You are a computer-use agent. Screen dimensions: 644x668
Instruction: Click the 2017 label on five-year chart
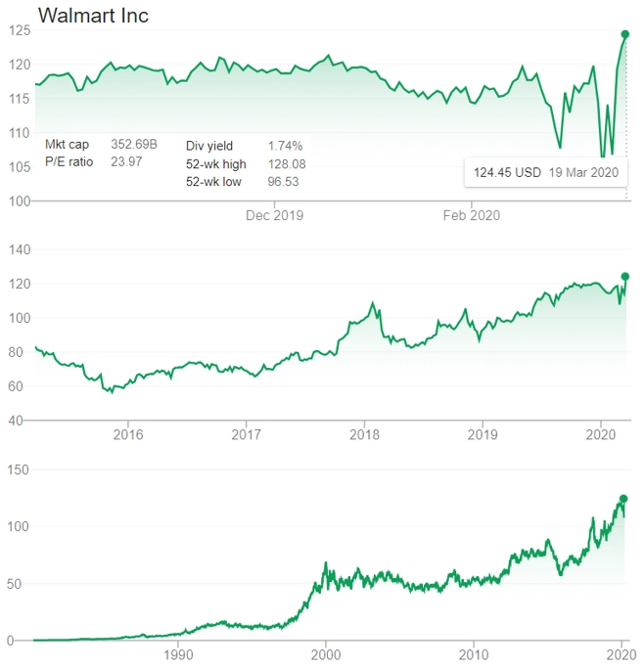coord(247,435)
